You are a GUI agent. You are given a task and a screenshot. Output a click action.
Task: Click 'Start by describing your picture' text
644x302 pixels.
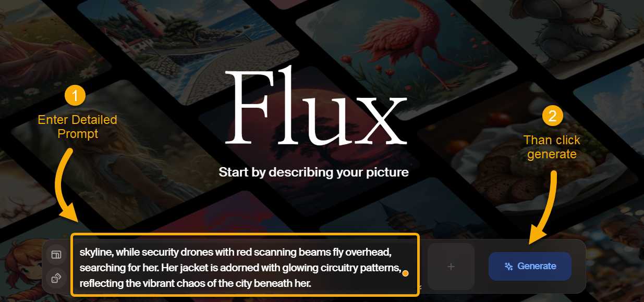313,172
